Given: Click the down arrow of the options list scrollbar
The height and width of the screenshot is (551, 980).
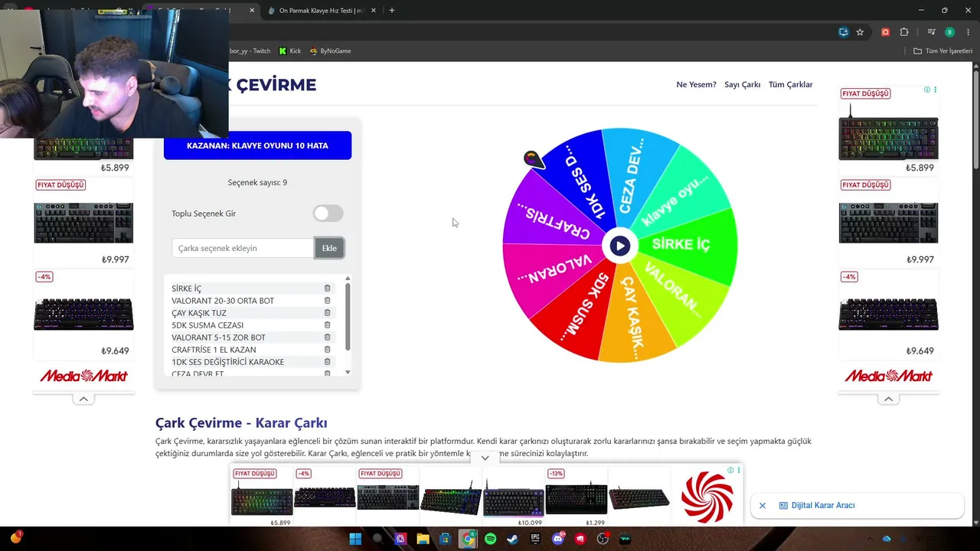Looking at the screenshot, I should click(348, 373).
